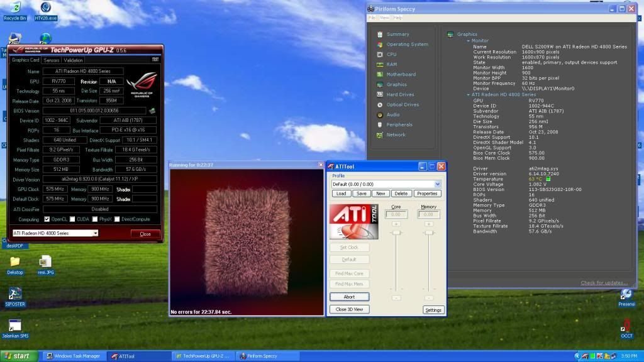644x362 pixels.
Task: Click the BIOS save chip icon in GPU-Z
Action: point(152,111)
